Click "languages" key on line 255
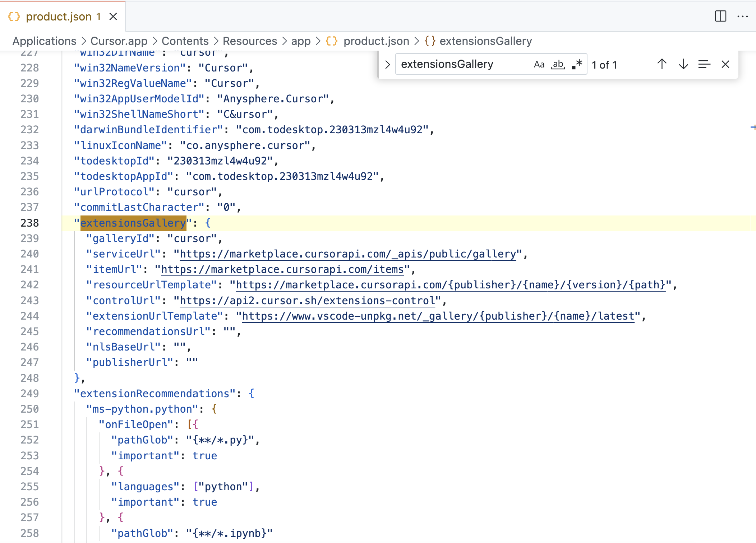This screenshot has width=756, height=543. tap(146, 487)
